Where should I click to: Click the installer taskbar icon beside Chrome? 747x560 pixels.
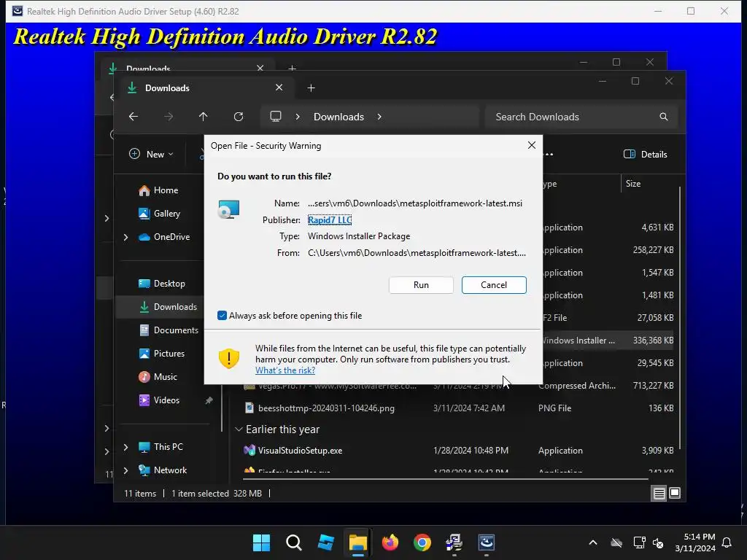click(x=454, y=542)
